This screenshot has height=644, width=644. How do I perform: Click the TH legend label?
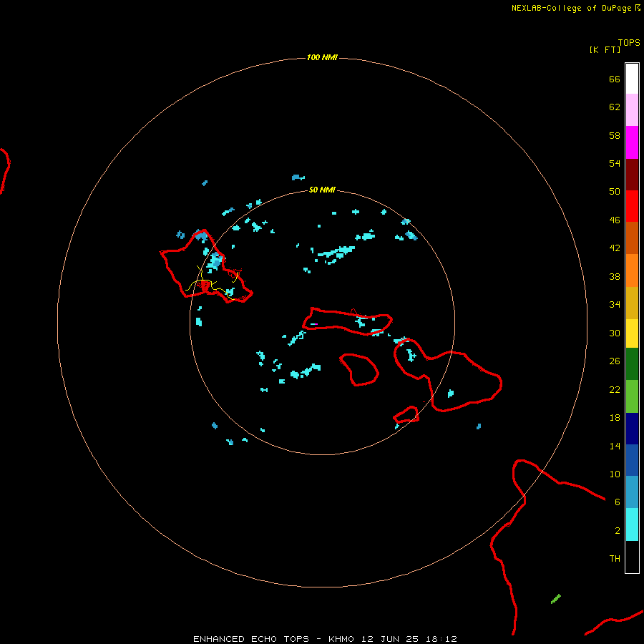point(615,558)
